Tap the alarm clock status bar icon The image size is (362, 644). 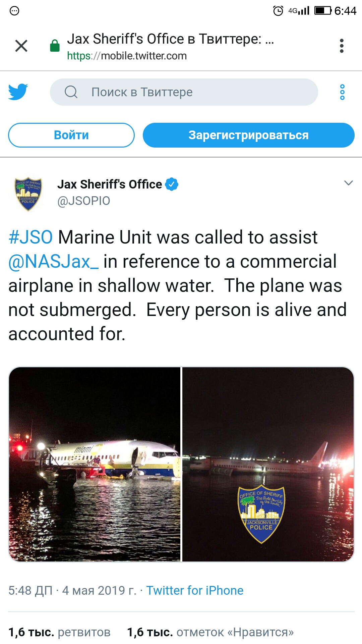tap(278, 11)
